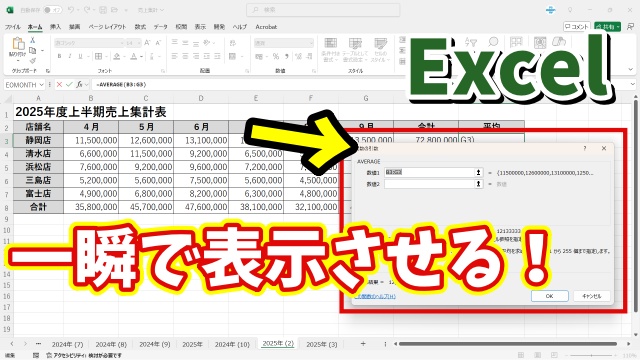Open the font size dropdown
This screenshot has height=360, width=640.
[x=139, y=42]
